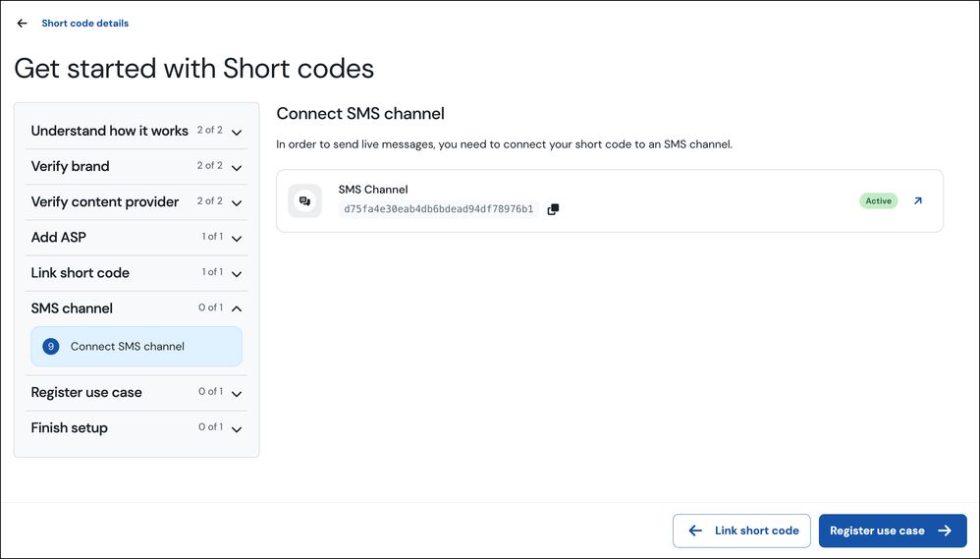Image resolution: width=980 pixels, height=559 pixels.
Task: Go back with the Link short code button
Action: pyautogui.click(x=741, y=531)
